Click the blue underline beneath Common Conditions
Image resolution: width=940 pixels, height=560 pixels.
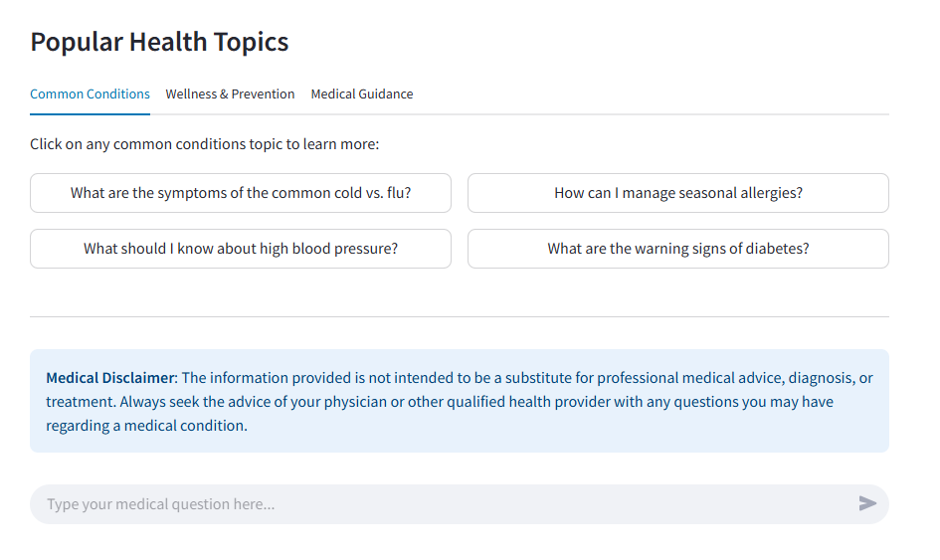(x=90, y=113)
